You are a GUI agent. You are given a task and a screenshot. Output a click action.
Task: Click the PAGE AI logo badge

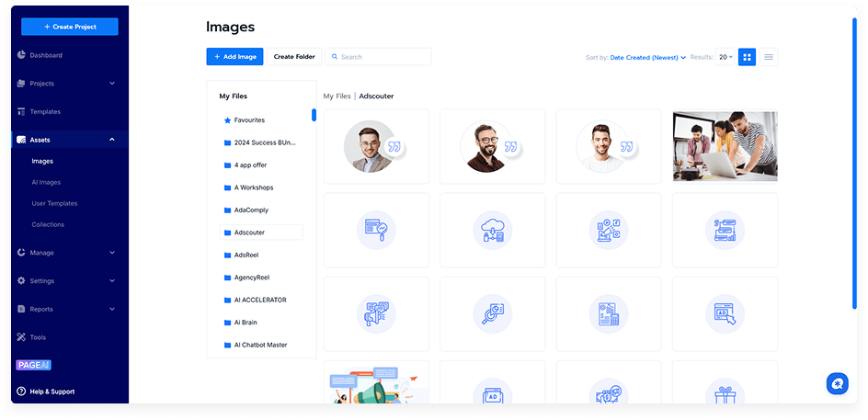point(33,365)
